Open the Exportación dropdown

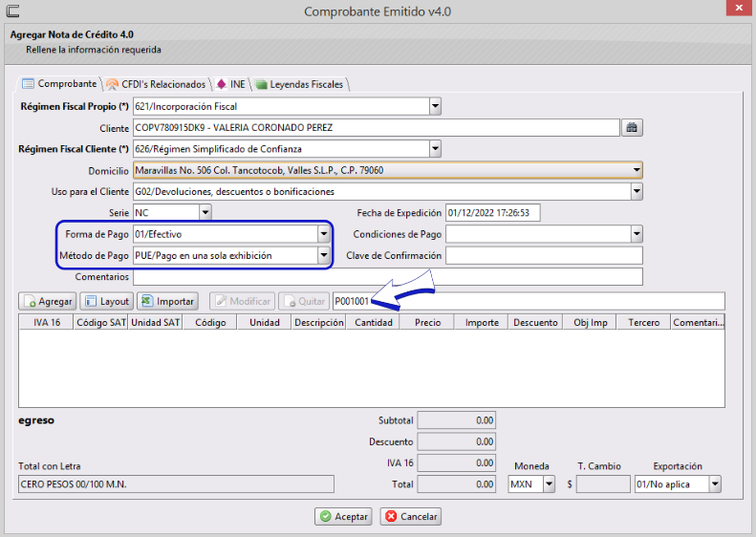tap(715, 484)
